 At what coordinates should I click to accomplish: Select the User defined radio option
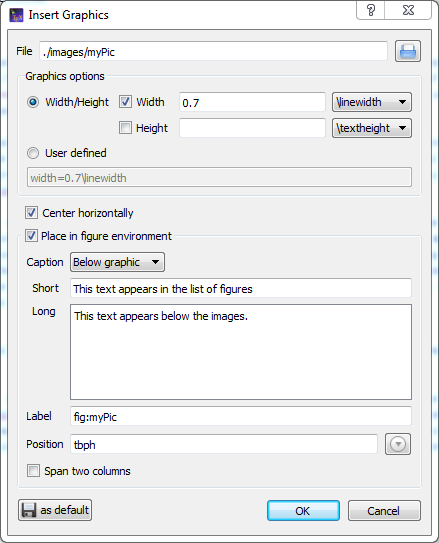[33, 153]
